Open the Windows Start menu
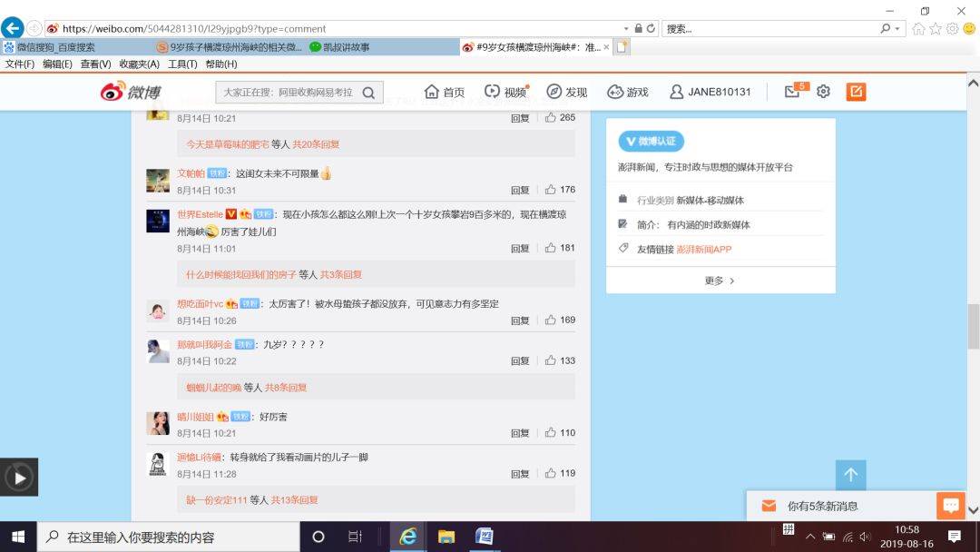This screenshot has height=552, width=980. pyautogui.click(x=18, y=537)
